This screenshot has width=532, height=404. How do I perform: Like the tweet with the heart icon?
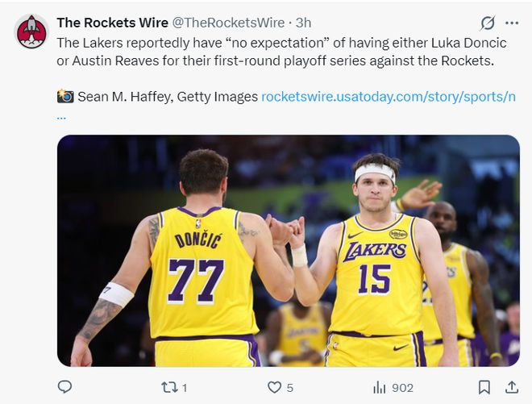(274, 388)
